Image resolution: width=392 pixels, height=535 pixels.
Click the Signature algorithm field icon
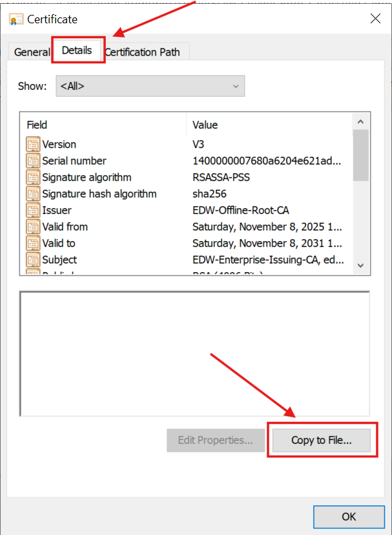(x=33, y=178)
